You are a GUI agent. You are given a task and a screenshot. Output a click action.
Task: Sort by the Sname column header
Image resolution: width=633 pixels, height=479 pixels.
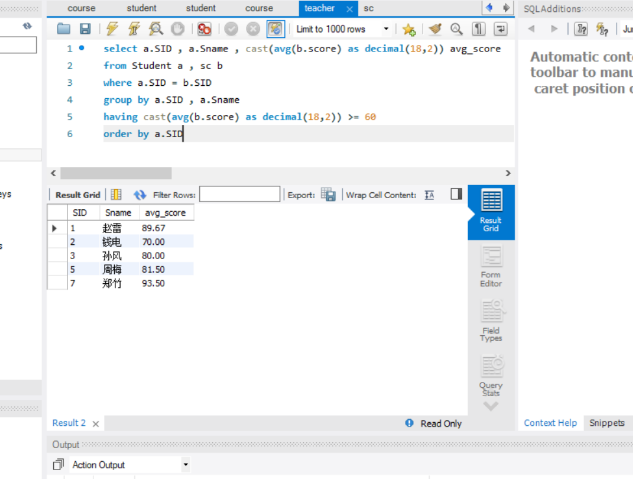119,213
